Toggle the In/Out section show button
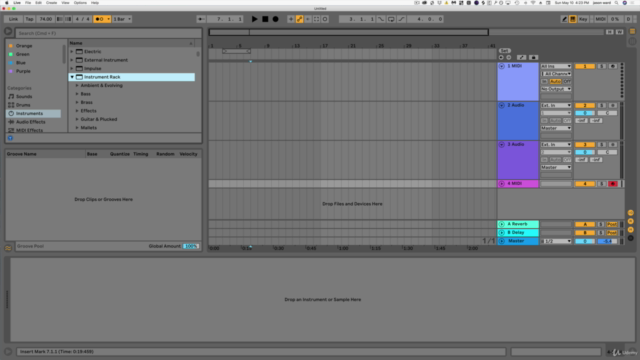The image size is (640, 360). [631, 213]
